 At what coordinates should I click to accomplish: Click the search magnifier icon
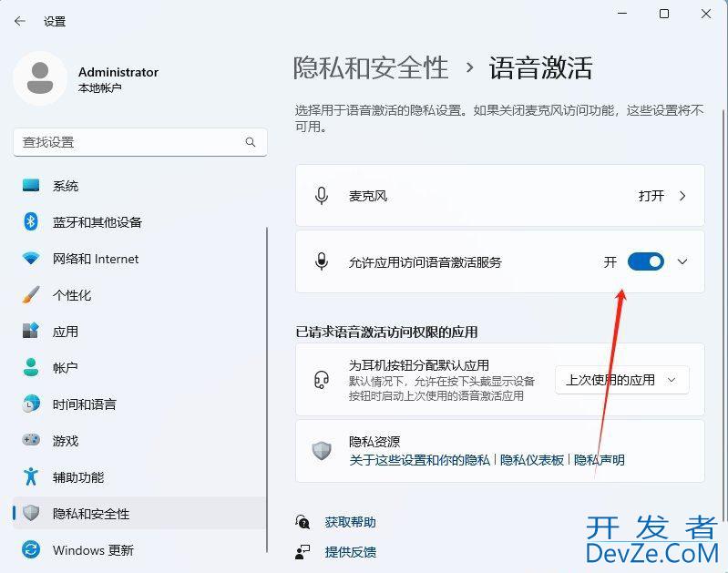[251, 142]
